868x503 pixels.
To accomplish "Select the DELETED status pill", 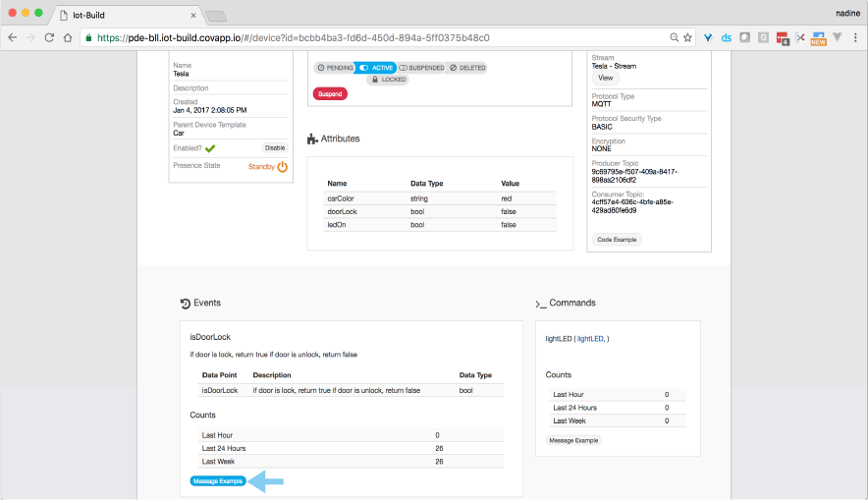I will [467, 68].
